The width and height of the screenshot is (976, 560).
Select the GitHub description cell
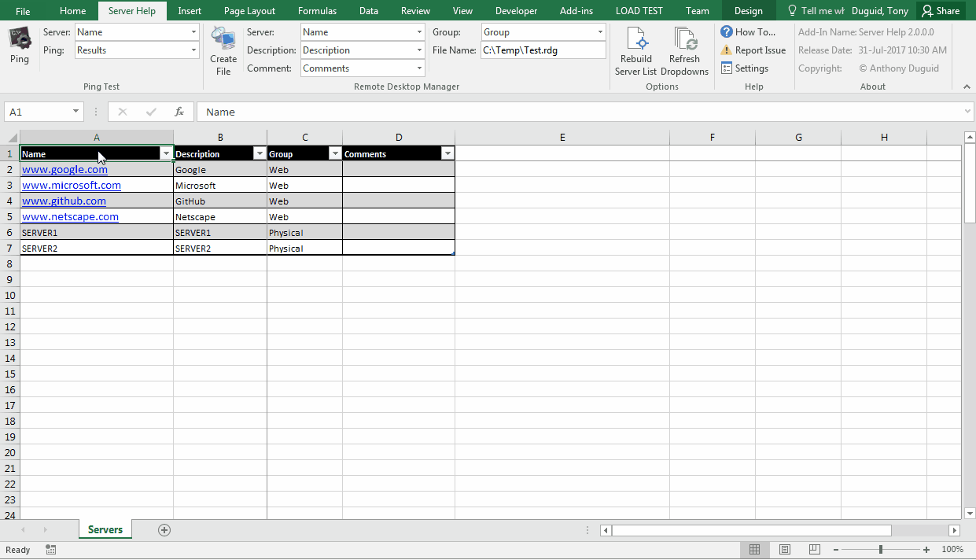(220, 201)
